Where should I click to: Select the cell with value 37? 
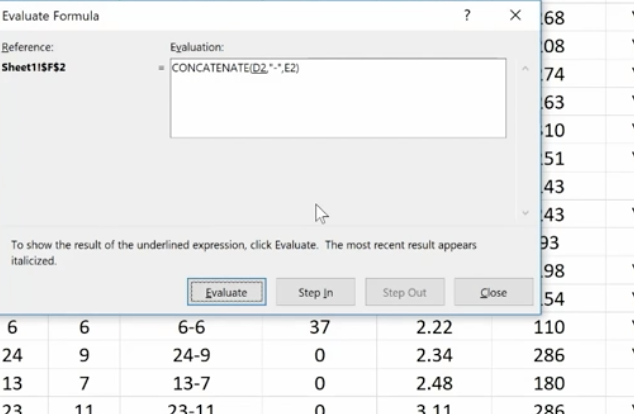319,328
